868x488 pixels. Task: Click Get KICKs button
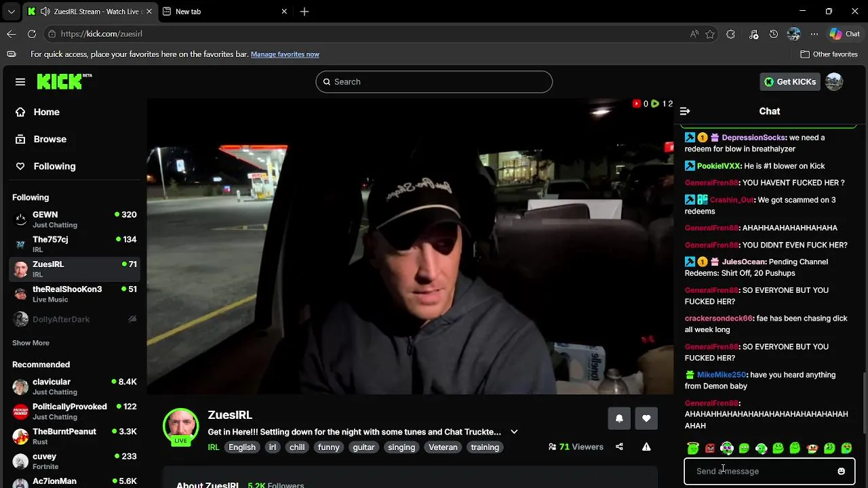[x=790, y=82]
